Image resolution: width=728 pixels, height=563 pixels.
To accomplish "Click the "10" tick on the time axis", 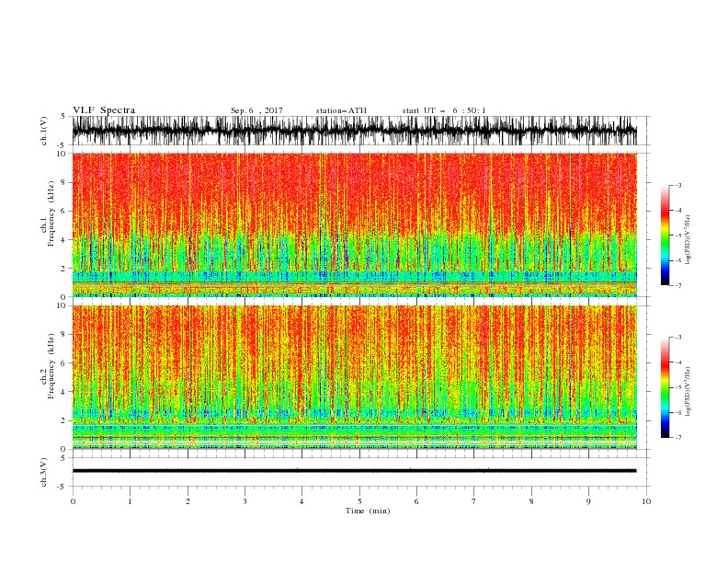I will pos(646,501).
